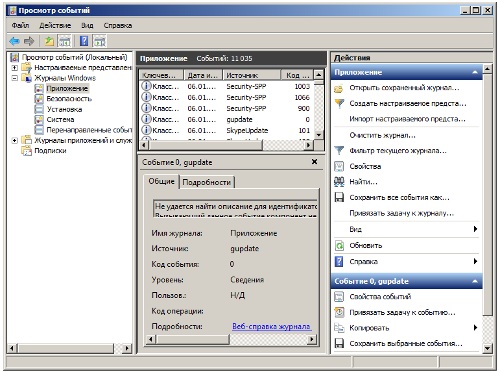This screenshot has height=372, width=500.
Task: Expand Журналы приложений и служб node
Action: pyautogui.click(x=15, y=140)
